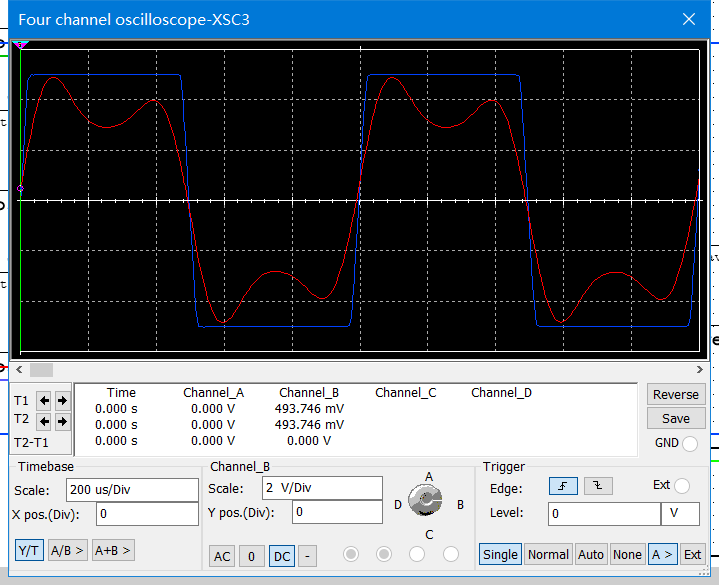Click the Channel_C column header

[x=406, y=393]
